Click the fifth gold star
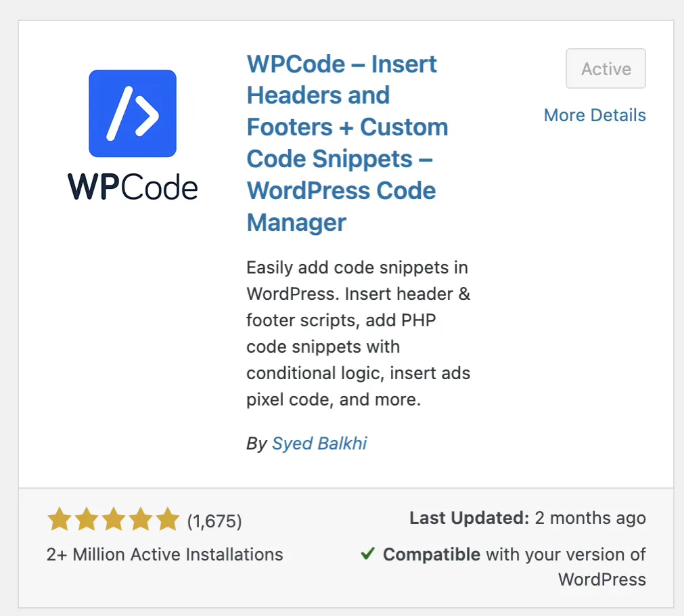 click(168, 520)
